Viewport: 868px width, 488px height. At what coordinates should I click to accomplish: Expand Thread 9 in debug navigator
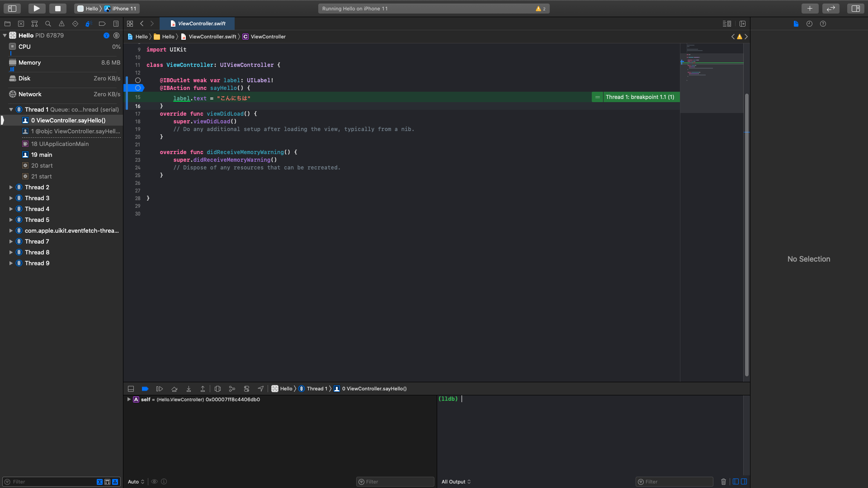click(11, 263)
